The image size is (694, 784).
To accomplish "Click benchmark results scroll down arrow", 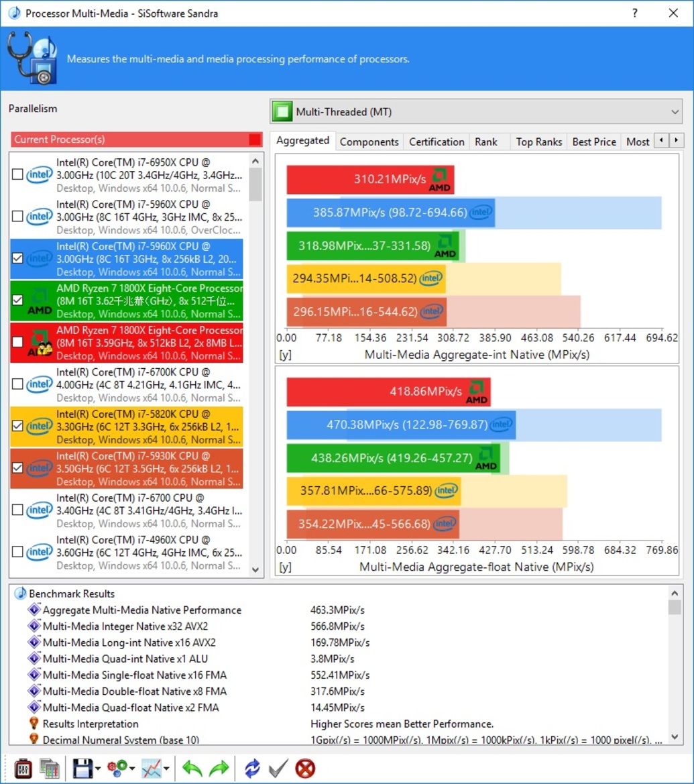I will (x=675, y=736).
